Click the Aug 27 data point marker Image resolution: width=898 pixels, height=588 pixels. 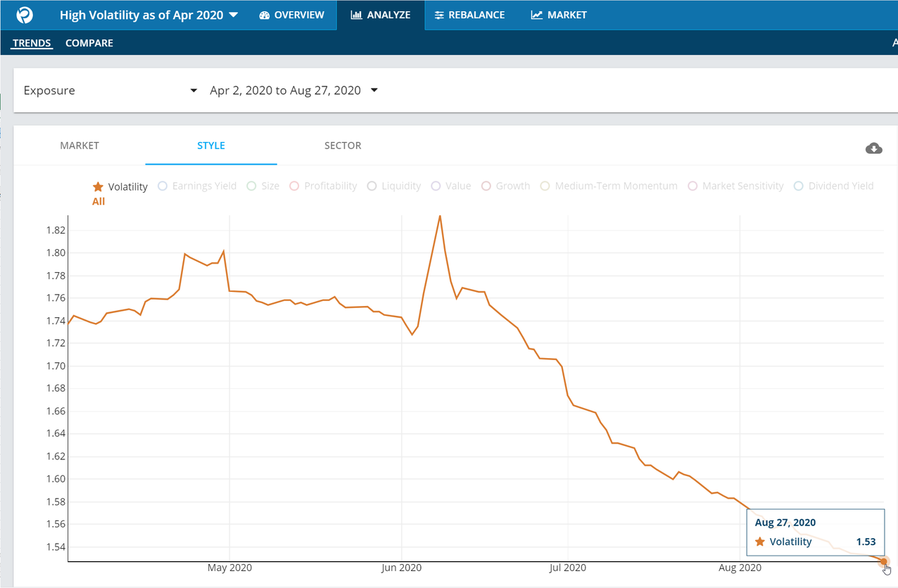coord(884,561)
